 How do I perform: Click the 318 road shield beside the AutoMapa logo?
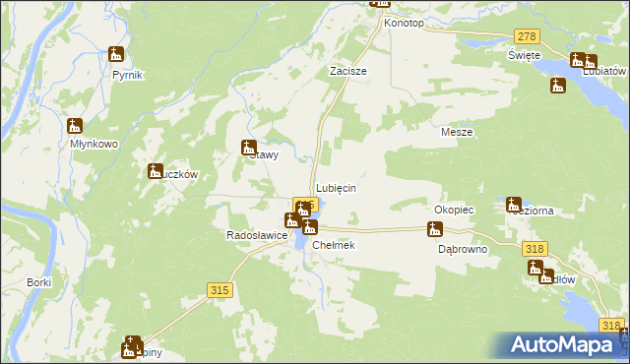pos(611,326)
